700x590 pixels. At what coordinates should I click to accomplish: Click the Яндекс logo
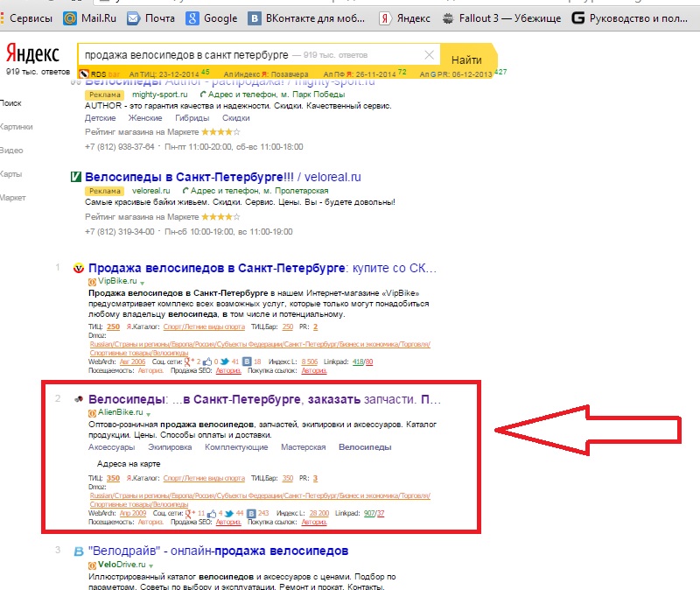(32, 53)
